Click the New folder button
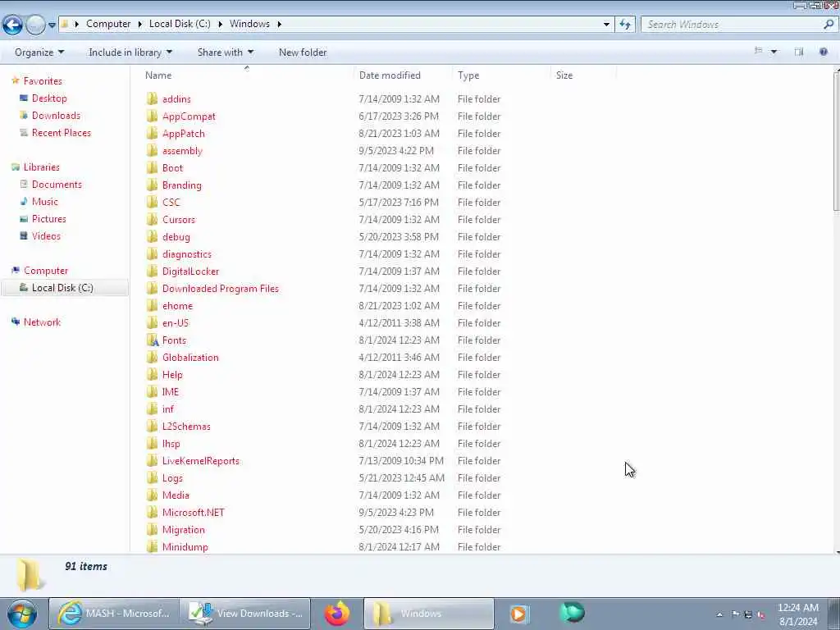The height and width of the screenshot is (630, 840). (303, 52)
